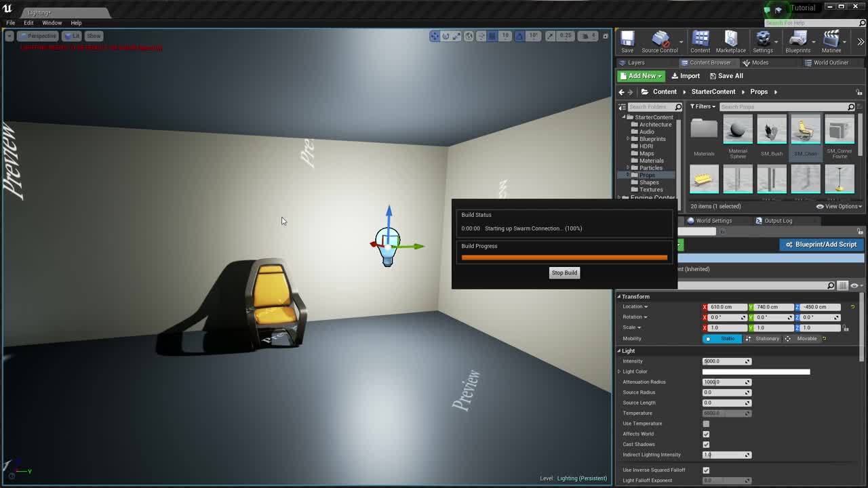This screenshot has height=488, width=868.
Task: Click the white Light Color swatch
Action: tap(756, 371)
